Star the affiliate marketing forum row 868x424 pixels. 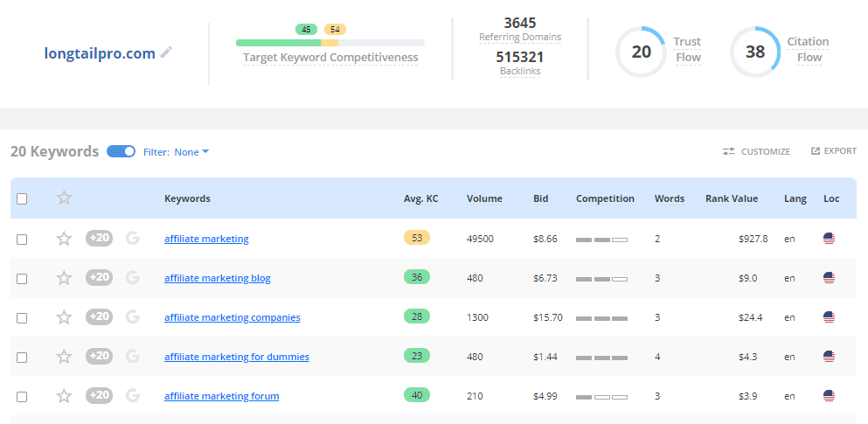point(64,396)
